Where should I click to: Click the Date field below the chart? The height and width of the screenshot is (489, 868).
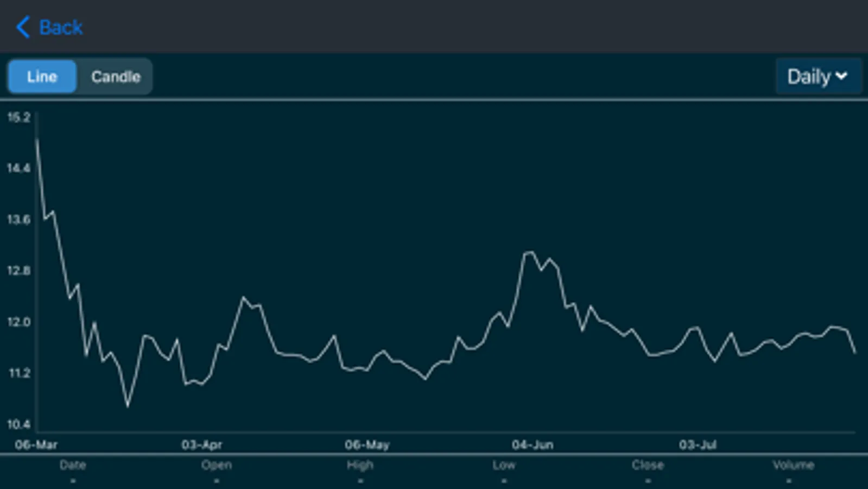coord(73,471)
